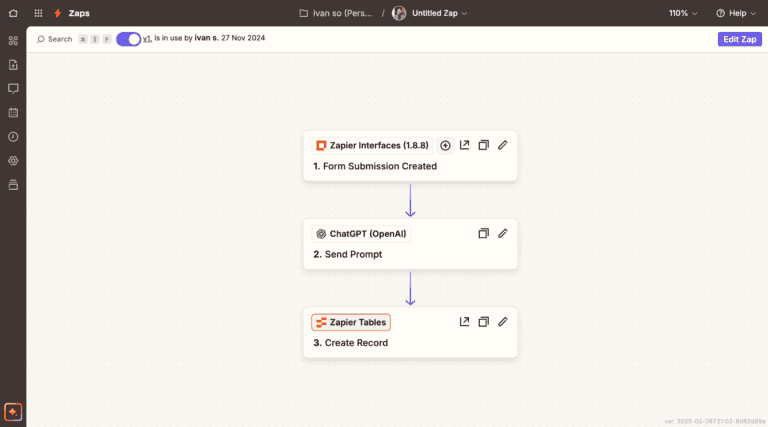Viewport: 768px width, 427px height.
Task: Open the calendar icon in the sidebar
Action: coord(13,113)
